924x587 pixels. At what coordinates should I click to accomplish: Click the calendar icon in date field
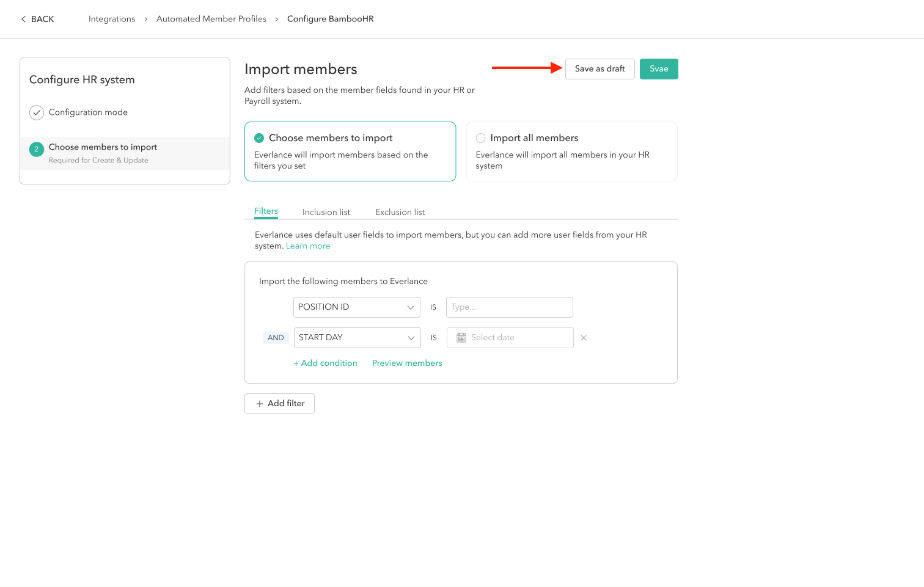[x=461, y=338]
